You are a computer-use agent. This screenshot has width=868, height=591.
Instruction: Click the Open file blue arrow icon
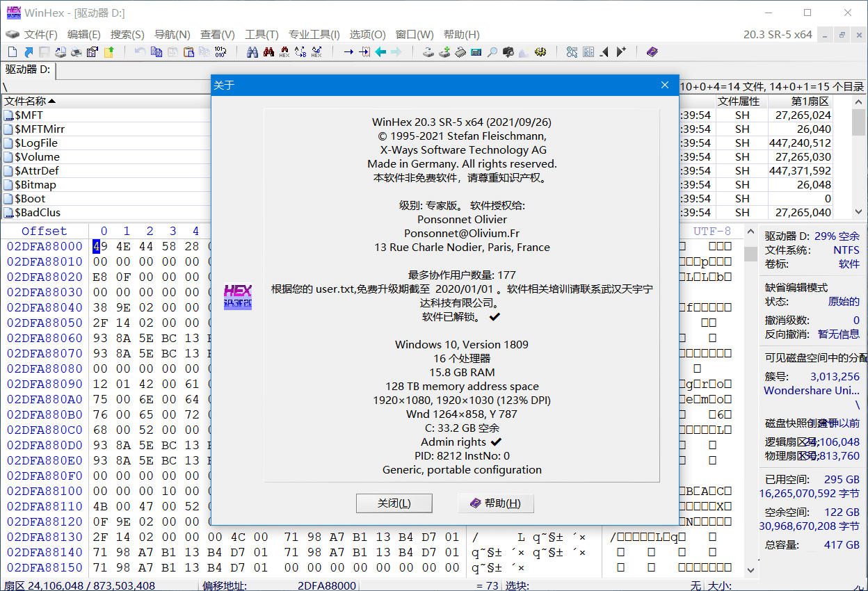point(29,52)
